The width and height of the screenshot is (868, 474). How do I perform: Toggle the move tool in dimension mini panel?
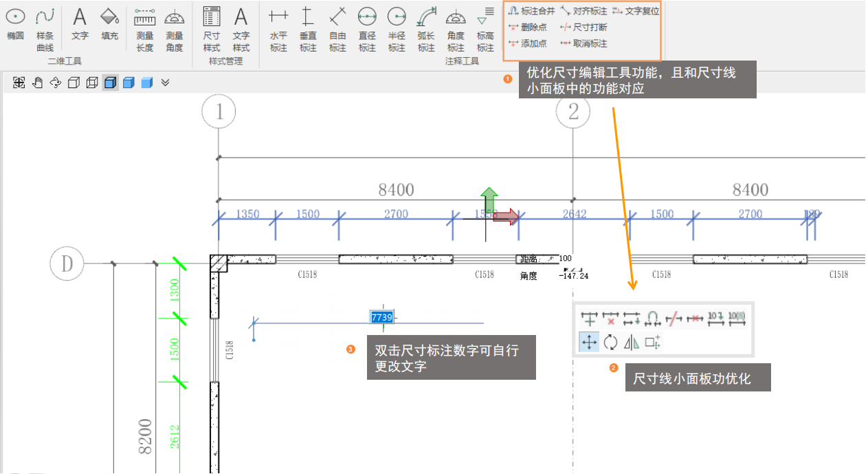[x=589, y=342]
